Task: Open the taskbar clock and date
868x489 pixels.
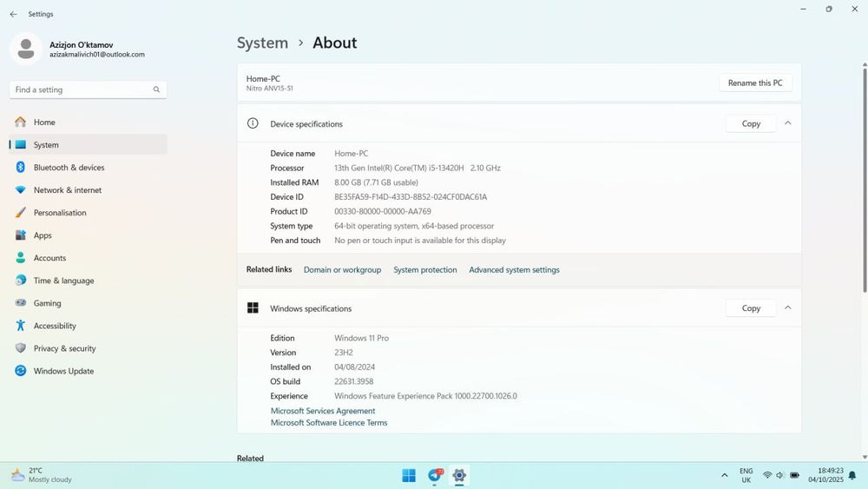Action: (x=825, y=475)
